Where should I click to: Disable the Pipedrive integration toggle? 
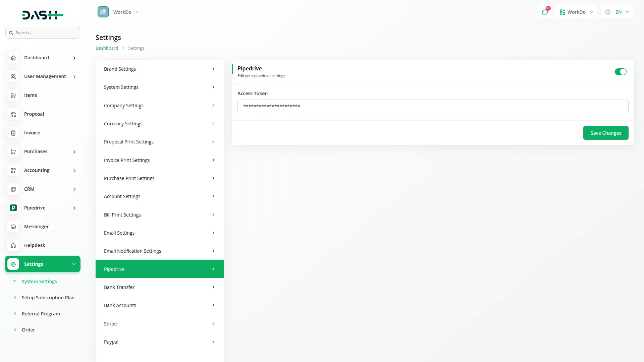pos(621,72)
